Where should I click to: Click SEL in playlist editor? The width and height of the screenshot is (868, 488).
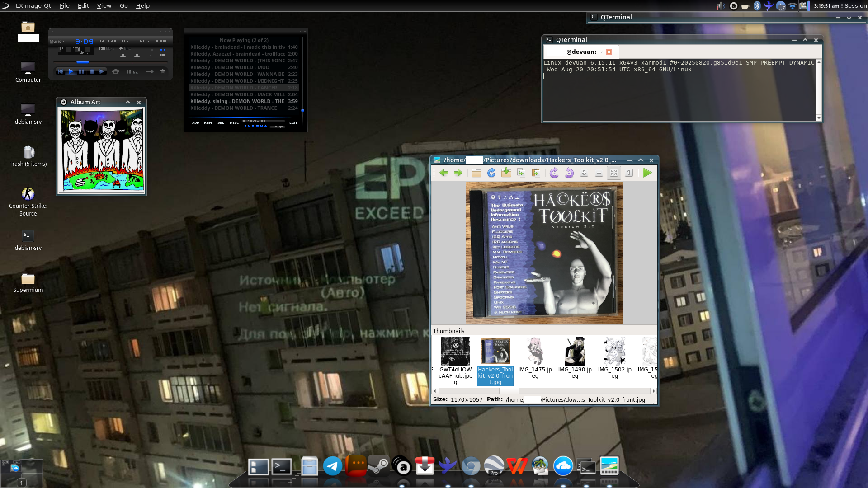pyautogui.click(x=221, y=122)
